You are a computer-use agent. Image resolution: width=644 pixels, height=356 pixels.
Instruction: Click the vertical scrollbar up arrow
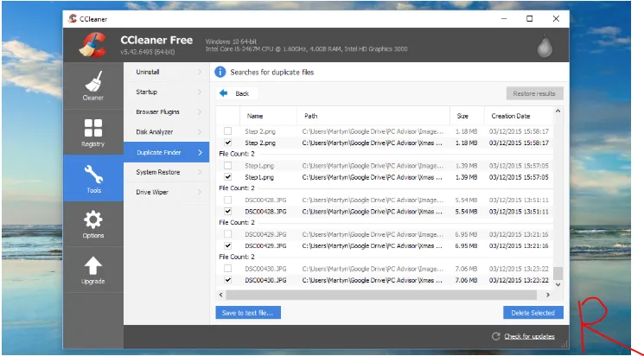[x=558, y=111]
